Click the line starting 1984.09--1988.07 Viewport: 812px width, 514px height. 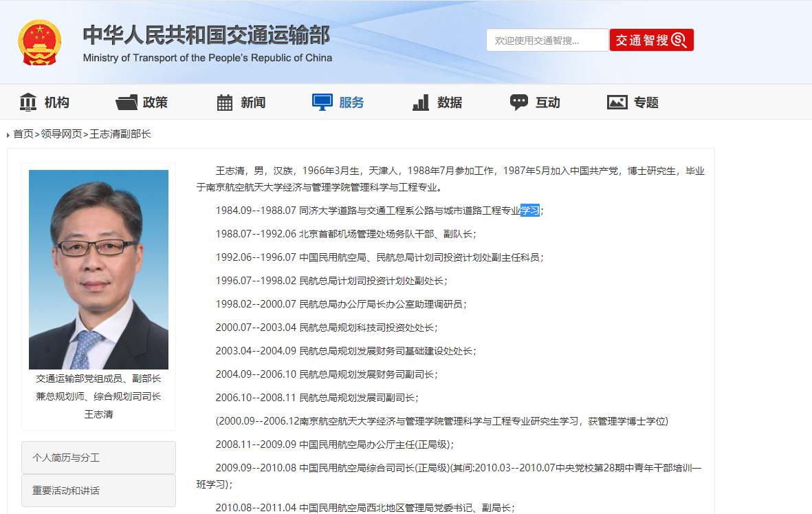click(380, 211)
